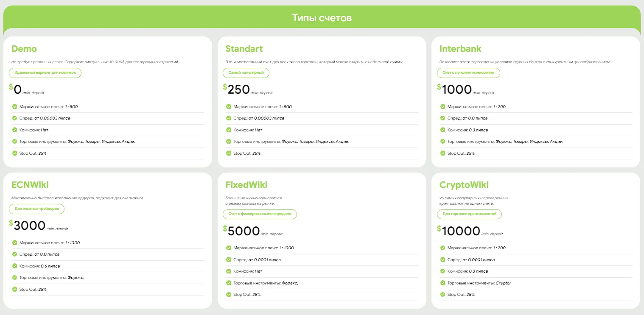Select the Идеальный вариант для новичков badge
The width and height of the screenshot is (644, 315).
(x=45, y=73)
